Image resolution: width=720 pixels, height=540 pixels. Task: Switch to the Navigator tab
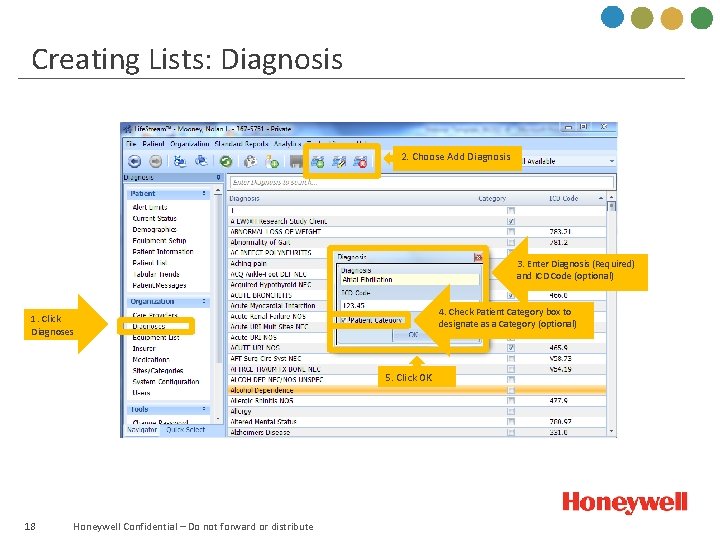click(x=142, y=430)
